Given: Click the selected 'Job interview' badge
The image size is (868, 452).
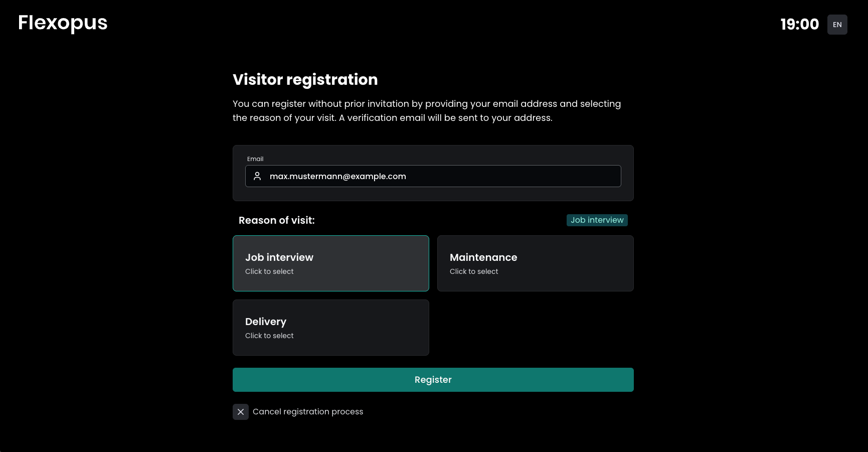Looking at the screenshot, I should (x=597, y=220).
